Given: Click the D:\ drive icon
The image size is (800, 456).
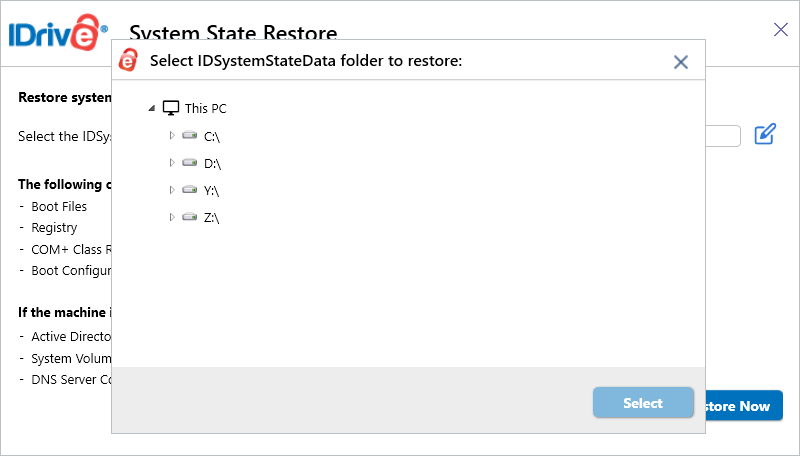Looking at the screenshot, I should coord(190,163).
